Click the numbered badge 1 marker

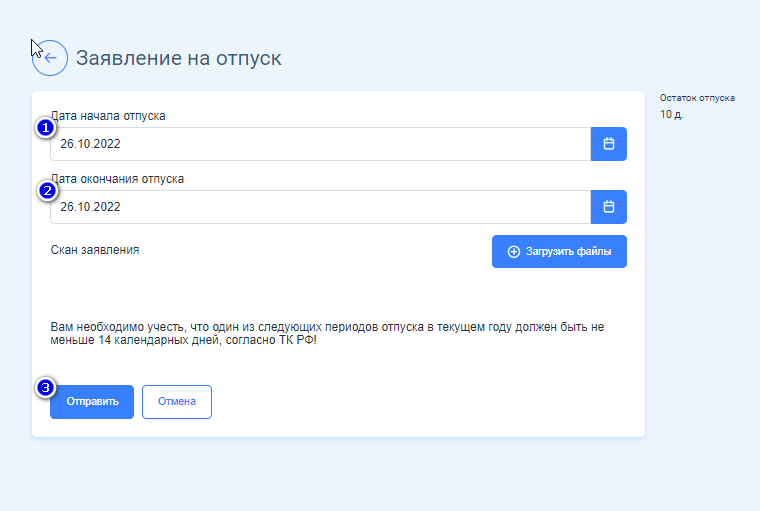(45, 128)
